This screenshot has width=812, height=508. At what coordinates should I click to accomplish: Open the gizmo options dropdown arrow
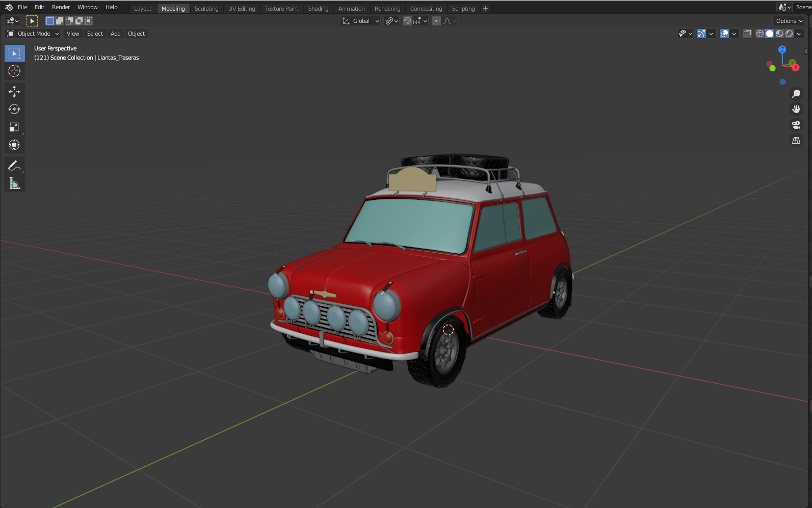(x=711, y=34)
